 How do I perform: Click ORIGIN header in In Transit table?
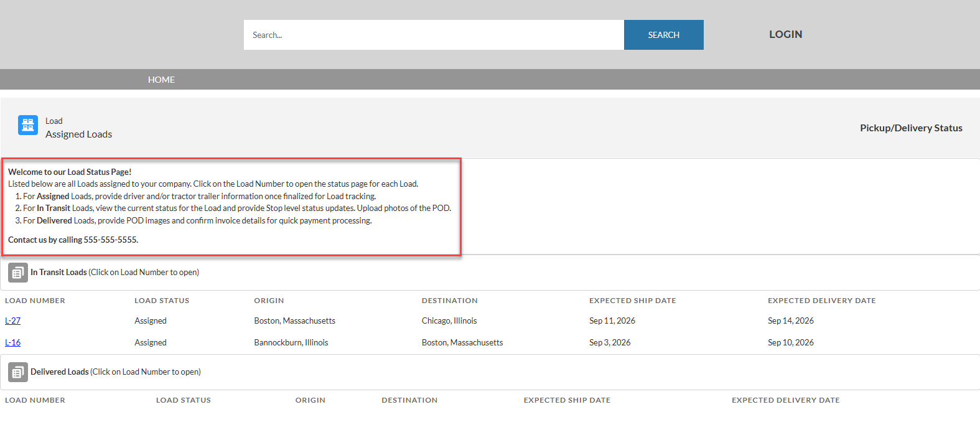pos(269,301)
